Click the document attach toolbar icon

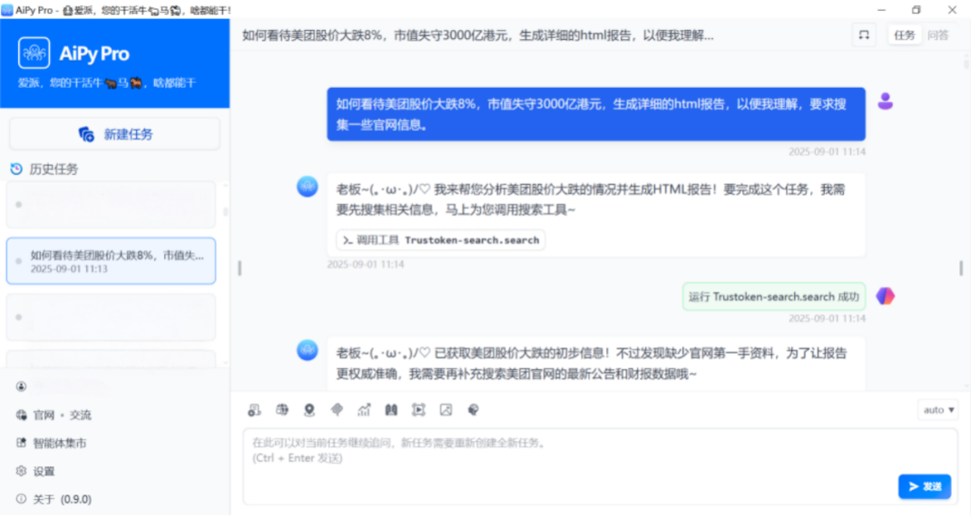(254, 411)
